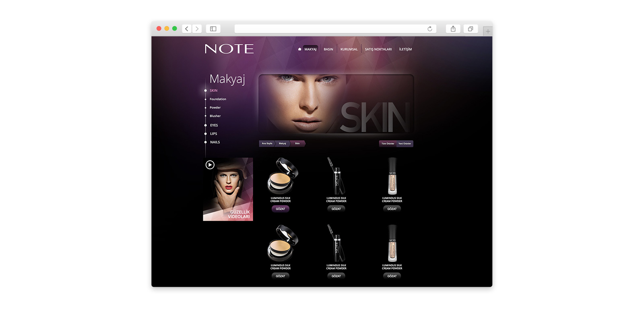Reload the page with the refresh icon

pos(430,29)
